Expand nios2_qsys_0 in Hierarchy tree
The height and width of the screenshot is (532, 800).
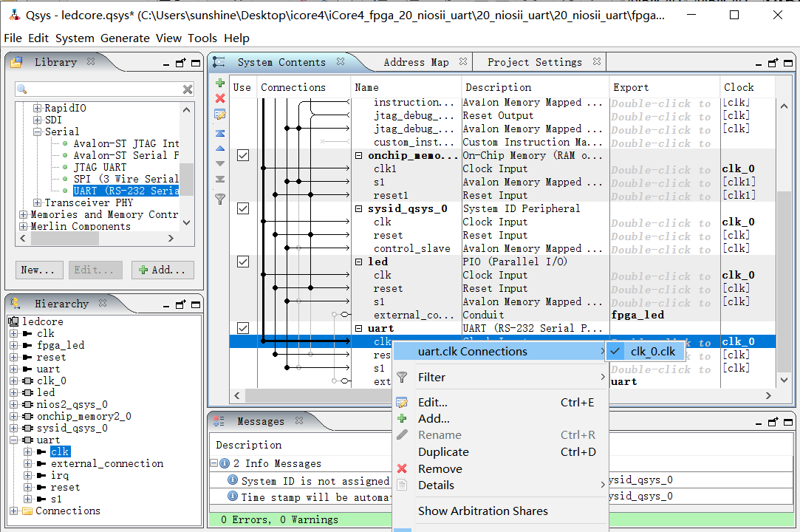[13, 405]
